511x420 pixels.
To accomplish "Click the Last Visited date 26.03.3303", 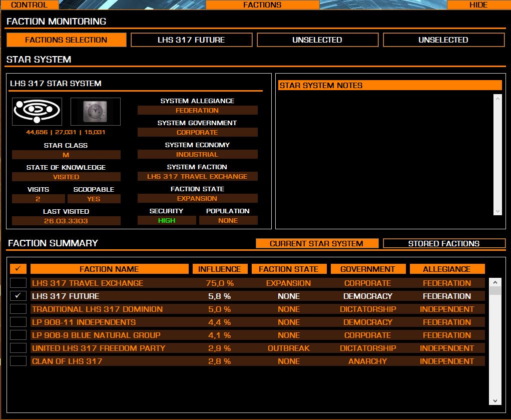I will point(66,221).
